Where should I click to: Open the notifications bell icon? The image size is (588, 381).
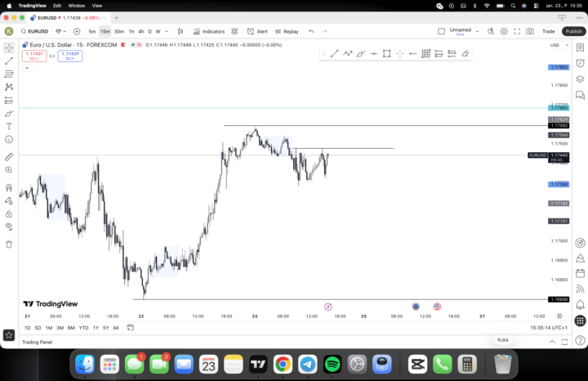pyautogui.click(x=580, y=304)
